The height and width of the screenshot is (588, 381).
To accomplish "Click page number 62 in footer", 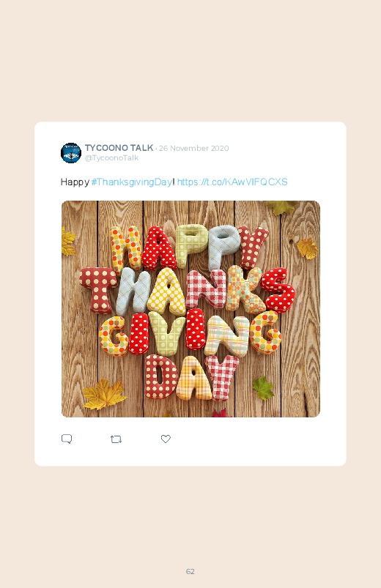I will click(x=190, y=571).
